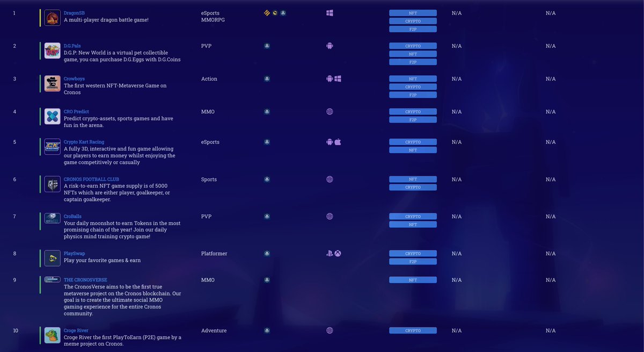Select the Apple icon for Crypto Kart Racing
644x352 pixels.
coord(338,142)
